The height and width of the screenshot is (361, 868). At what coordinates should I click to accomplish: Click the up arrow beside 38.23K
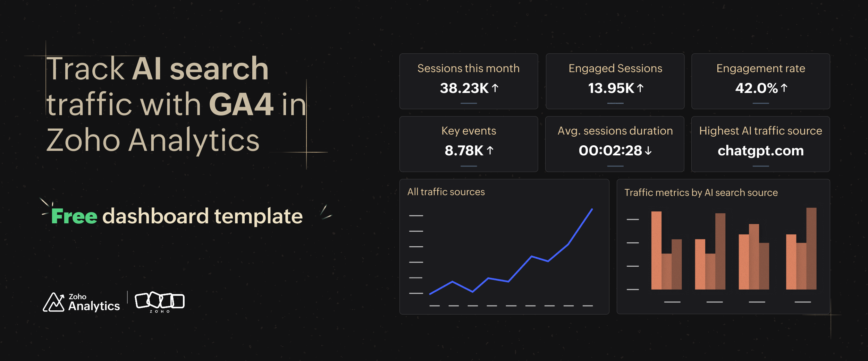[495, 88]
